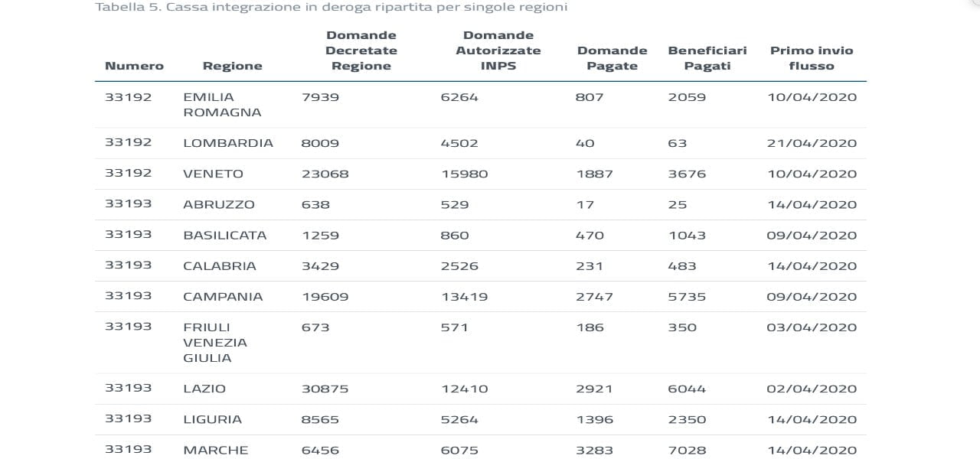Click the CAMPANIA region cell
The image size is (980, 459).
click(x=223, y=296)
